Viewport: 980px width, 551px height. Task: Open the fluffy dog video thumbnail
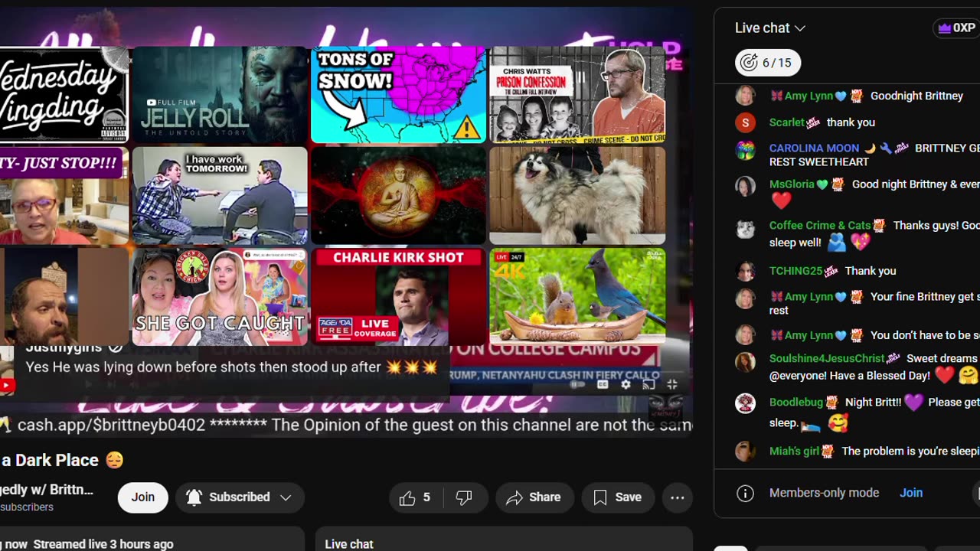pos(577,196)
